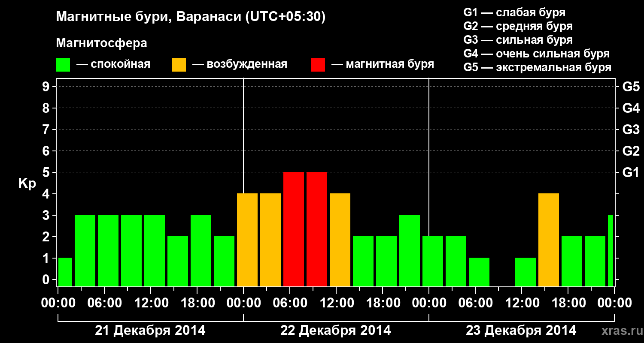Click the green Kp 1 bar starting 06:00 on 23 Декабря
This screenshot has width=644, height=343.
(x=479, y=272)
